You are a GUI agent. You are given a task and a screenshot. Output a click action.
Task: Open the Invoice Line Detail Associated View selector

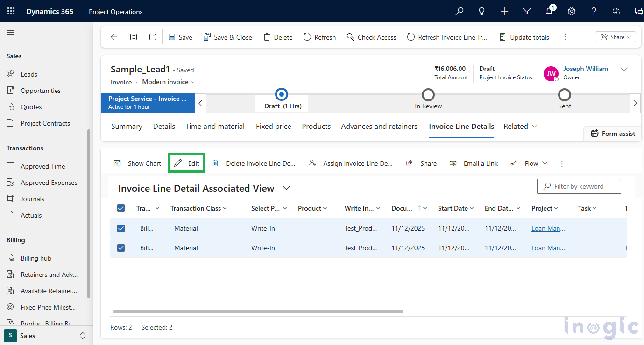[286, 188]
